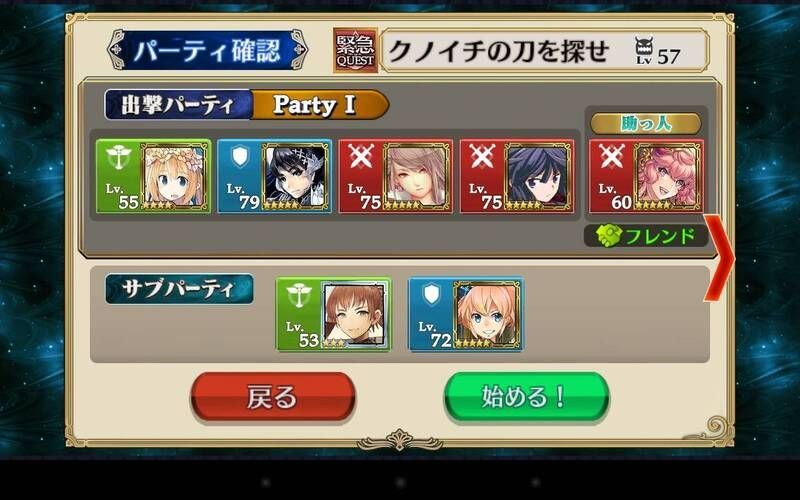
Task: Tap crossed swords icon on grey-haired Lv. 75 card
Action: (361, 157)
